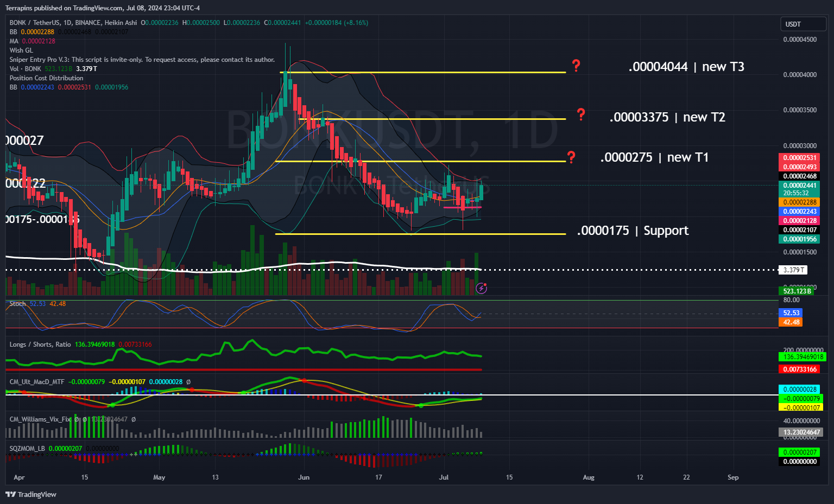This screenshot has width=834, height=504.
Task: Click the May label on time axis
Action: point(159,477)
